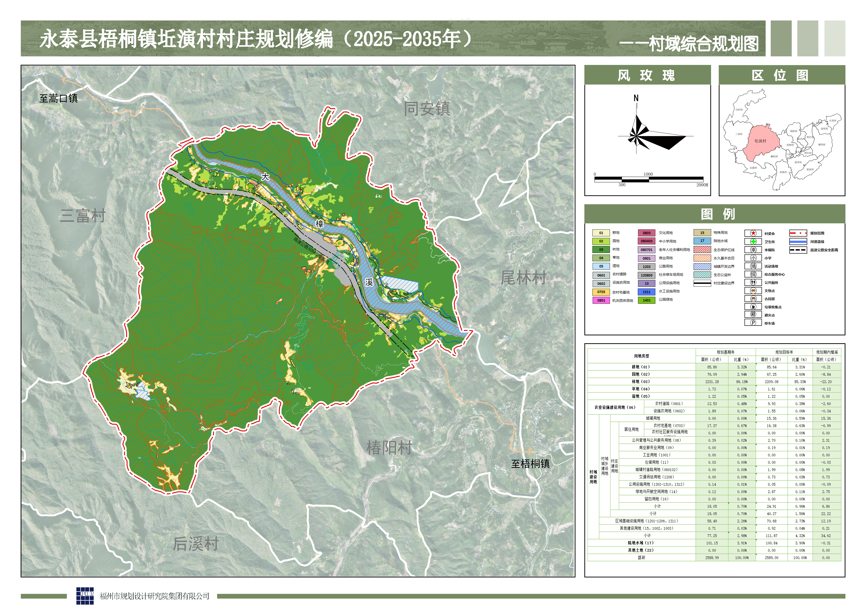
Task: Click the 公共厕所 restroom legend icon
Action: point(753,282)
